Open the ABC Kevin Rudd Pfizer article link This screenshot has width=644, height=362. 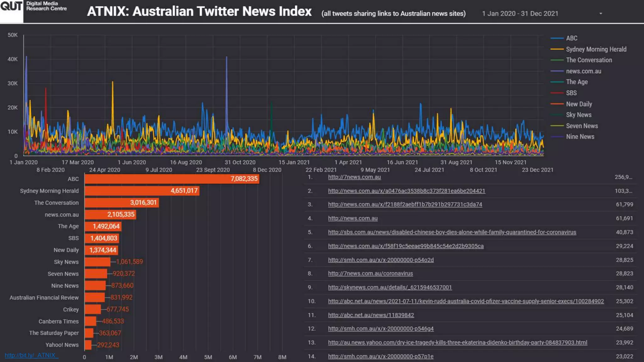click(x=466, y=301)
